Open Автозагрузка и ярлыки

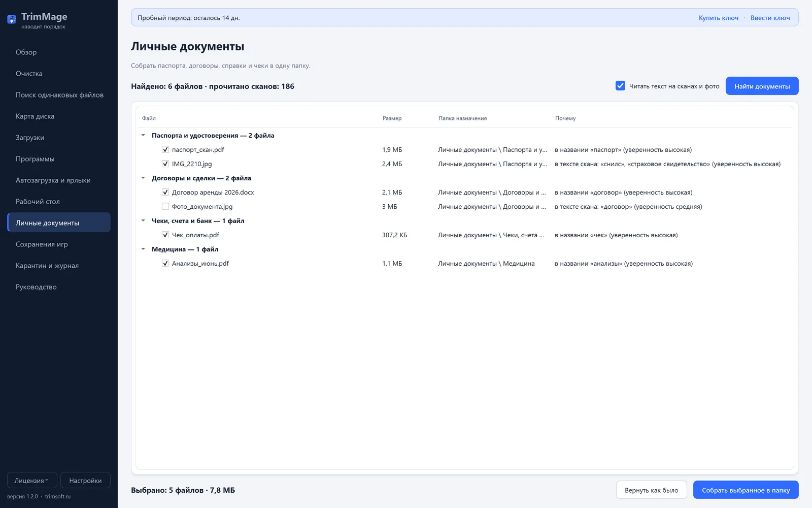tap(59, 180)
